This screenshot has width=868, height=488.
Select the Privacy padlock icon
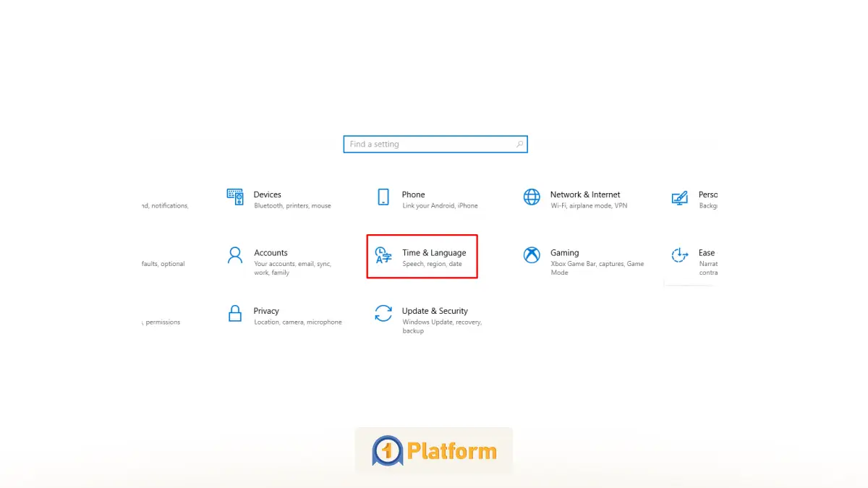coord(234,313)
